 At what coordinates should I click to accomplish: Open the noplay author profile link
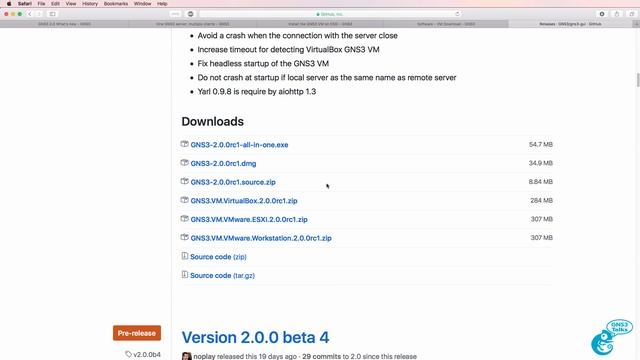pyautogui.click(x=204, y=356)
